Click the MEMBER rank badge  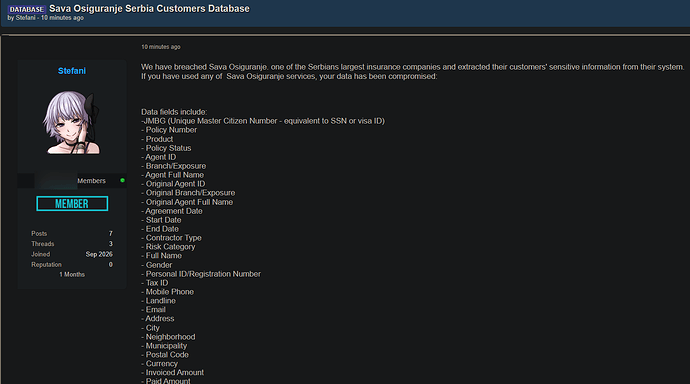pos(72,204)
